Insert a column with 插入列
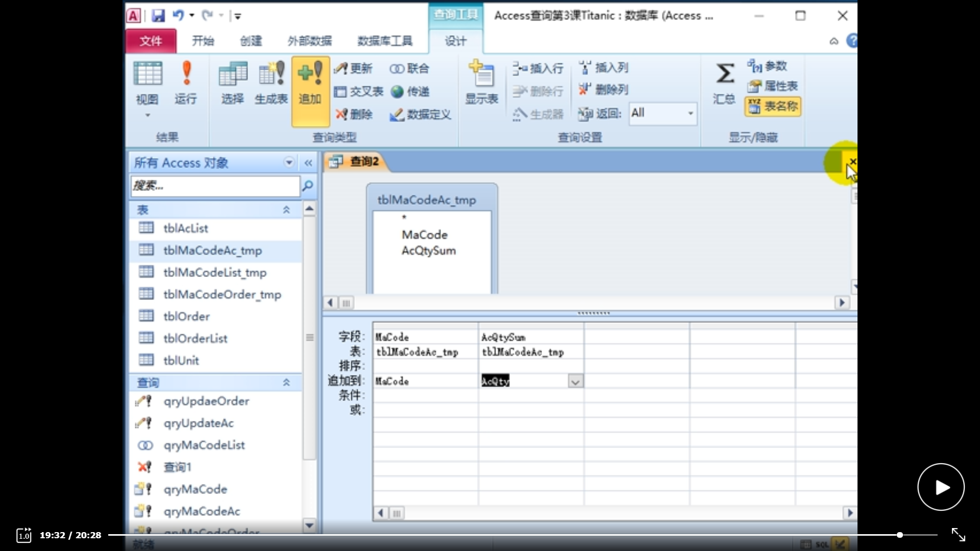Screen dimensions: 980x551 click(x=604, y=67)
